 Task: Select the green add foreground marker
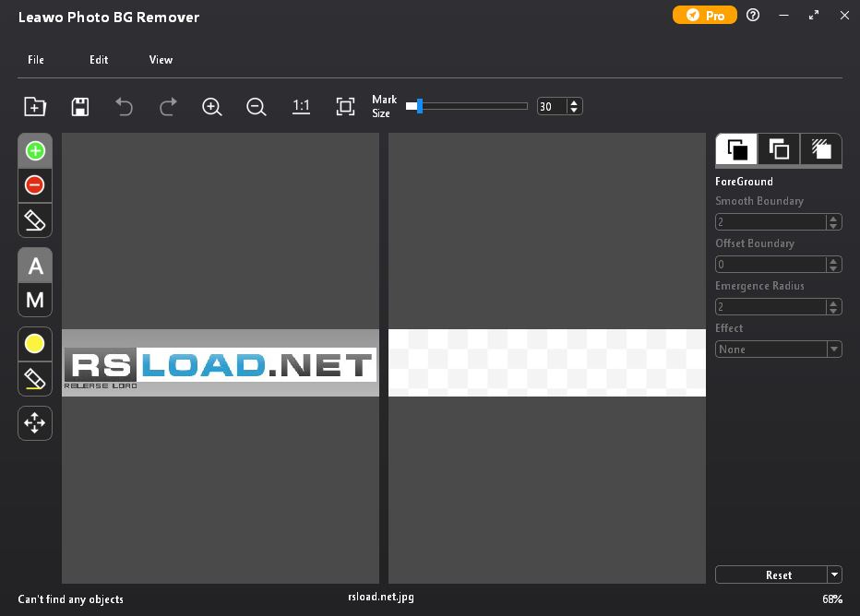click(35, 150)
